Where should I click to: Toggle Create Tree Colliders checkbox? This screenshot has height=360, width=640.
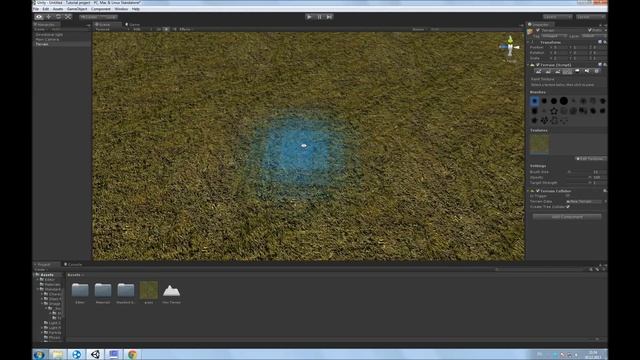568,207
